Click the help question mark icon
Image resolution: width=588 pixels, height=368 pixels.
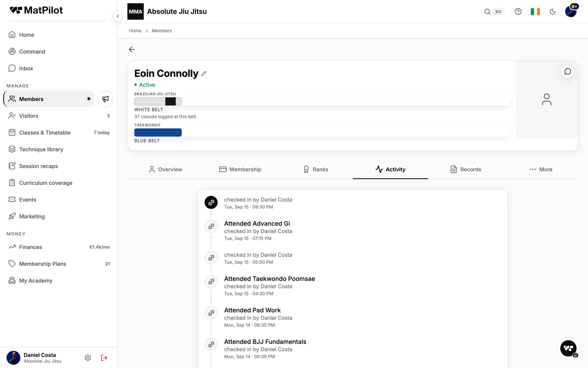[518, 11]
